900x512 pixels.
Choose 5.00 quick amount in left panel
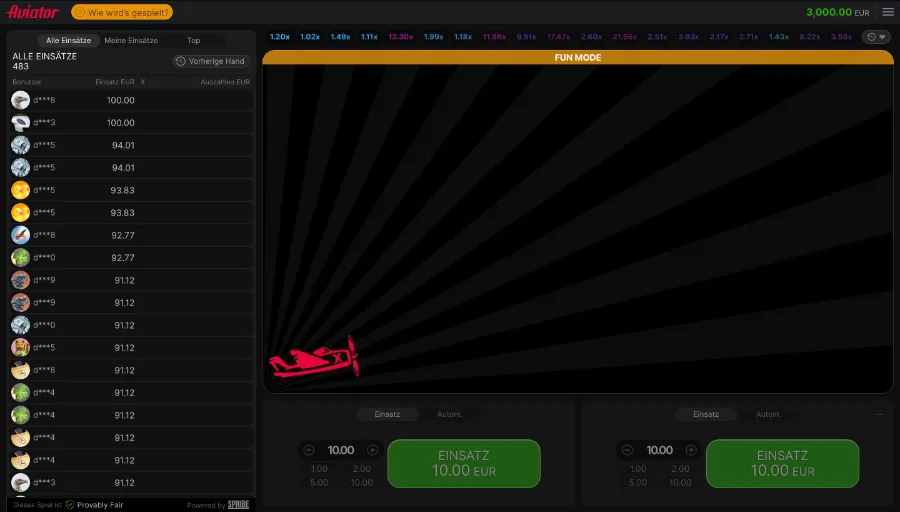pos(319,483)
